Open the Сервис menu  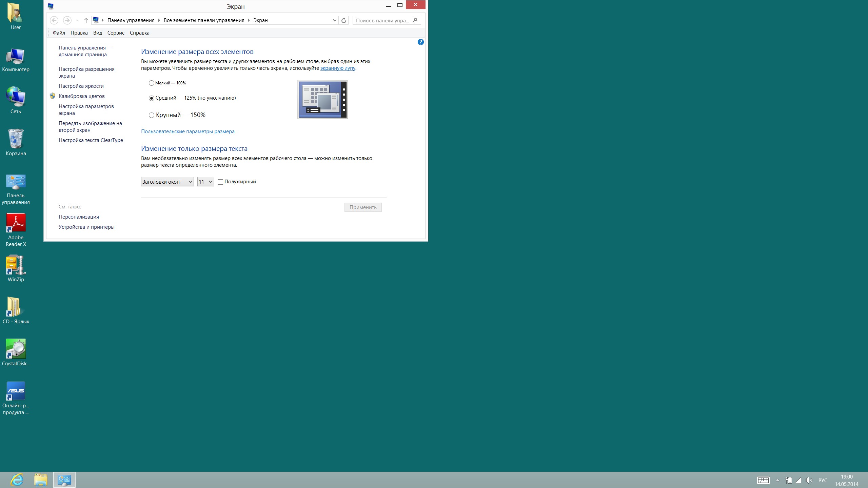coord(116,33)
